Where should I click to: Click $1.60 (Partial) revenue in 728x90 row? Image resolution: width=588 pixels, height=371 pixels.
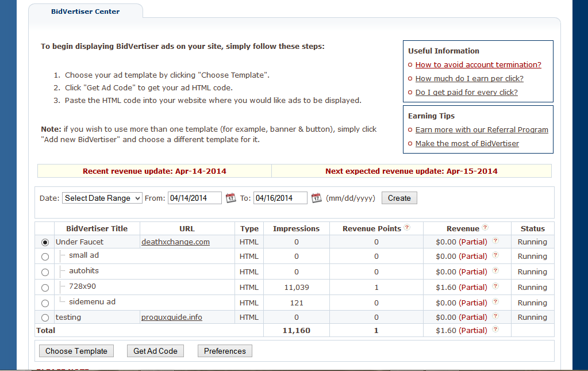461,288
